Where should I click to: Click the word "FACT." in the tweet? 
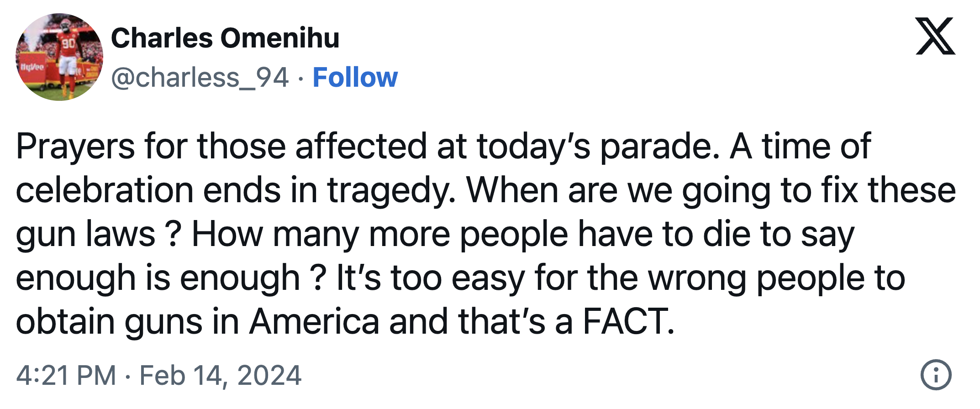[628, 321]
